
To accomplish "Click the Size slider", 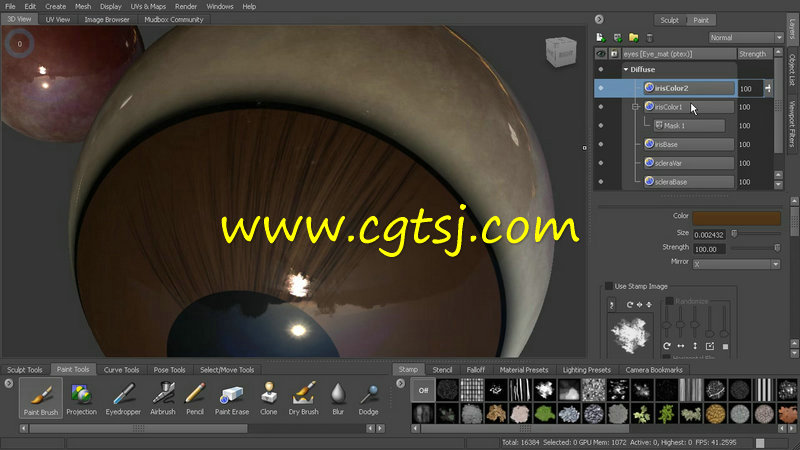I will pyautogui.click(x=756, y=234).
